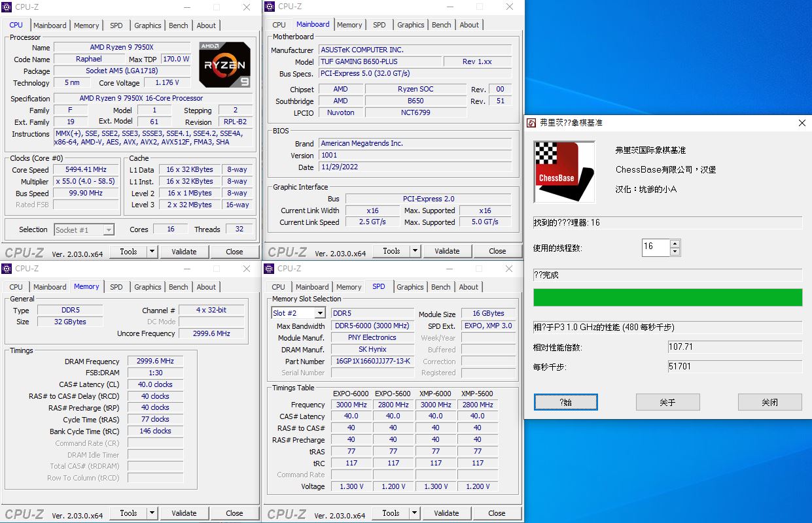This screenshot has width=812, height=523.
Task: Open the Tools dropdown arrow in the CPU window
Action: click(152, 251)
